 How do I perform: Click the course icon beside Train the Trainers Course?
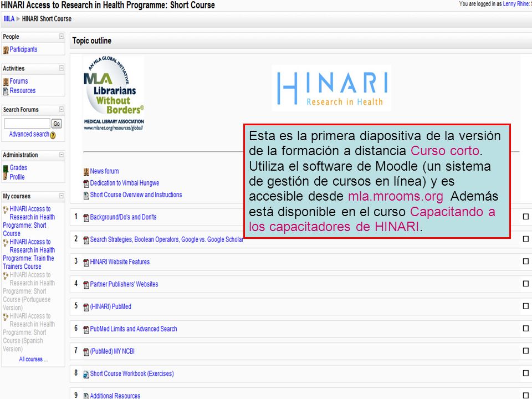point(6,243)
